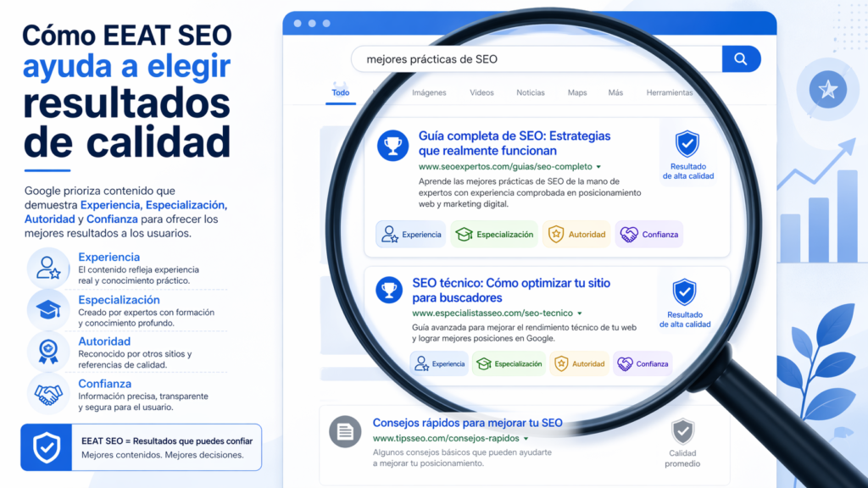Select the search magnifier icon

(741, 59)
